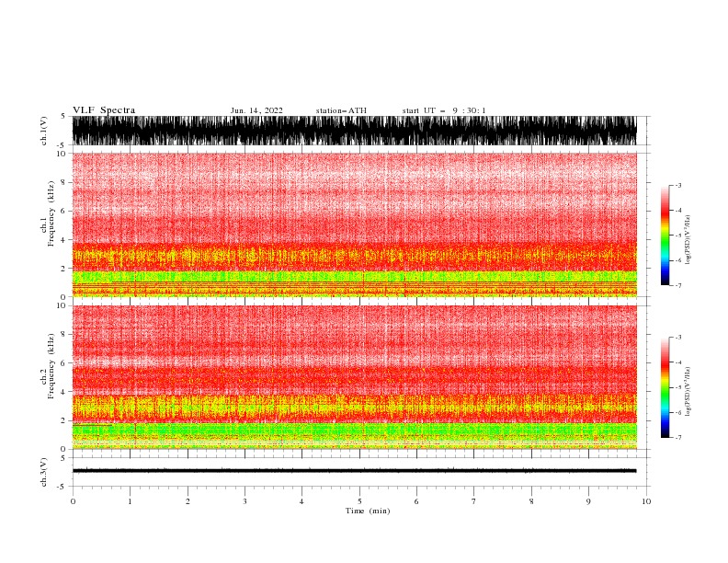Click the lower colorbar 'log(PSD)(V²/Hz)' label
The image size is (728, 563).
(x=688, y=392)
